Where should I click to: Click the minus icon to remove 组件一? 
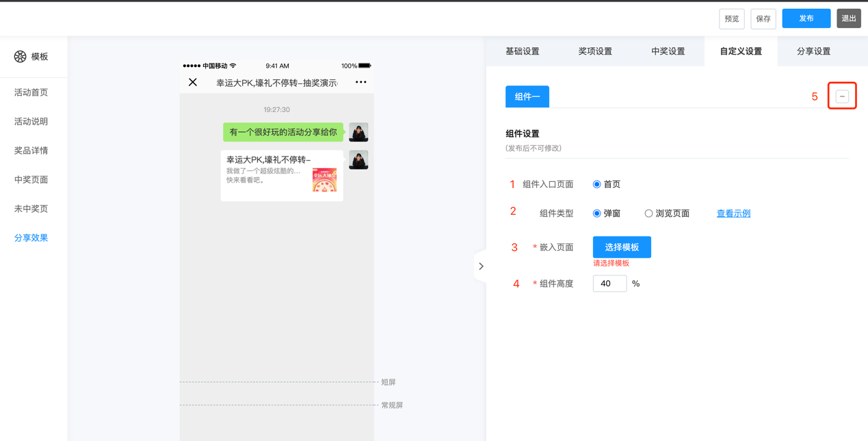click(842, 97)
